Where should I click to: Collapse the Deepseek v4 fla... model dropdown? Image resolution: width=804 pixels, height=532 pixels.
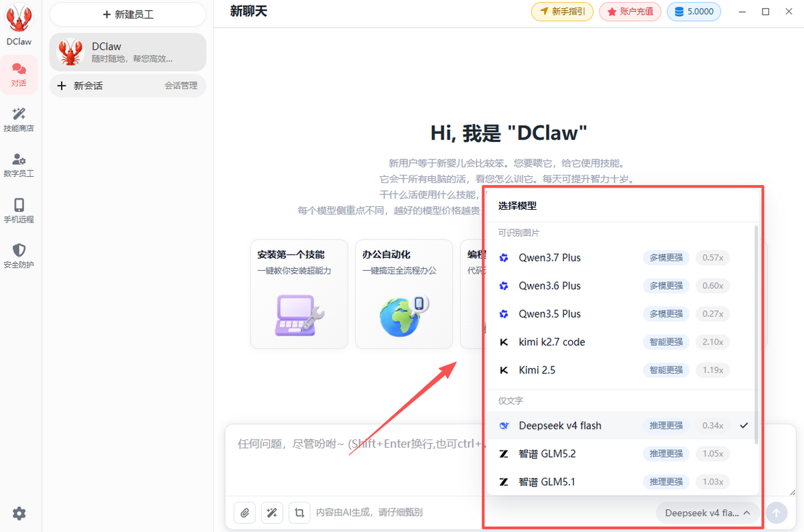tap(708, 513)
